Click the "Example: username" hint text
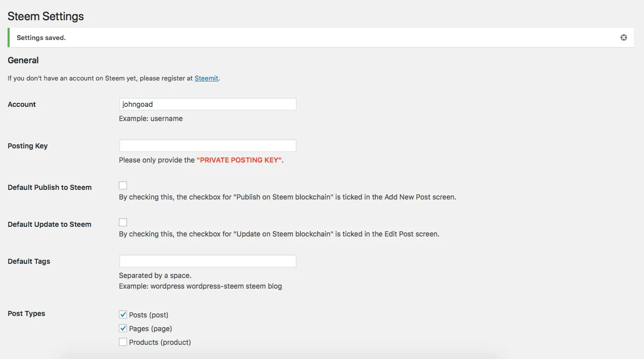Screen dimensions: 644x359 coord(151,118)
